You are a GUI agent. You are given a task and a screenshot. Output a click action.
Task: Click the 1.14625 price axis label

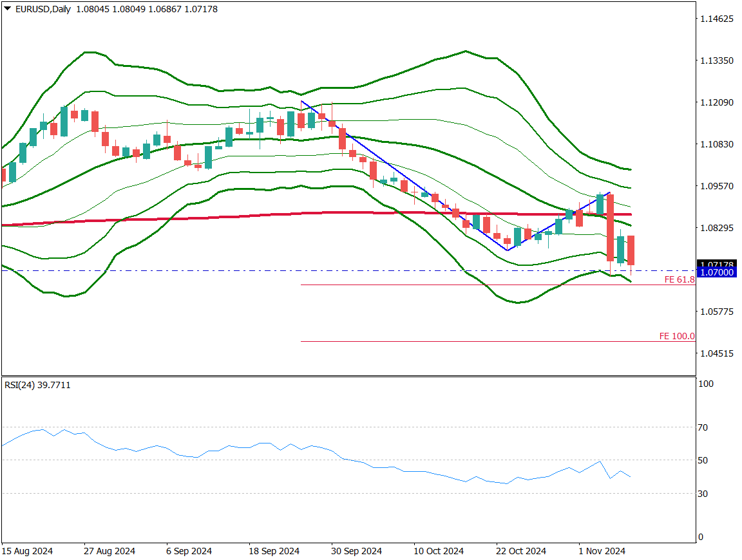tap(716, 19)
